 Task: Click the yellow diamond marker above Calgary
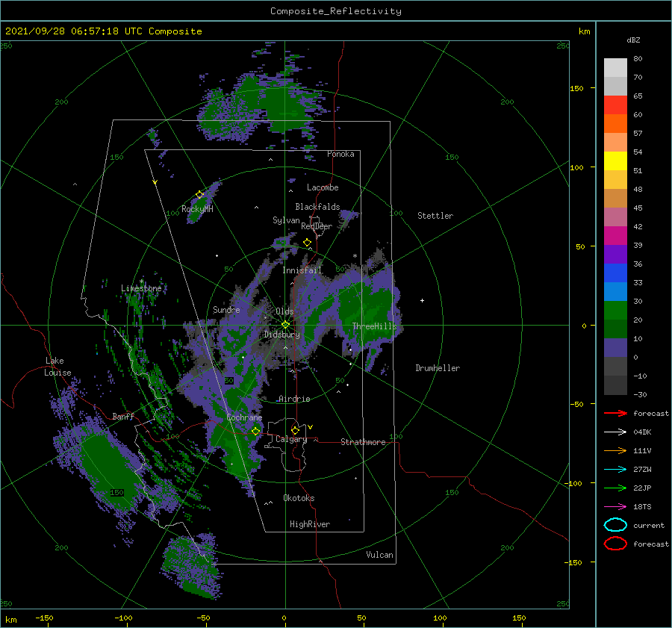(x=295, y=430)
